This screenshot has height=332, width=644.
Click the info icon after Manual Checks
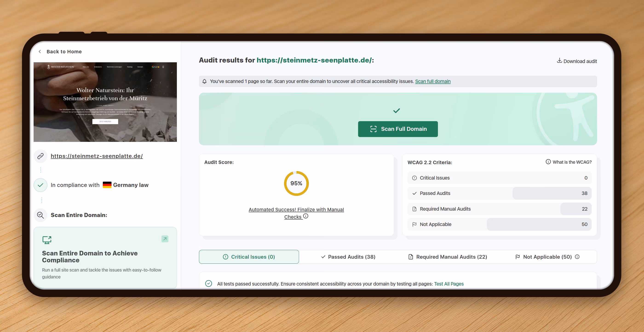pos(306,217)
